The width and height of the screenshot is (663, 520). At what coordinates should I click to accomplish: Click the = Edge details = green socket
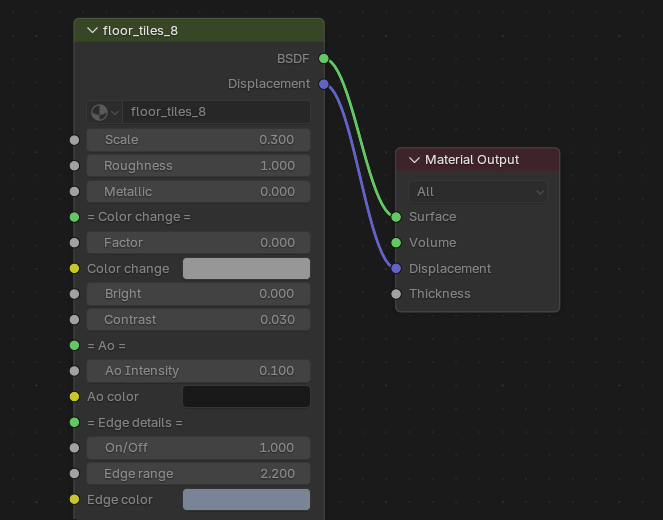pos(74,422)
